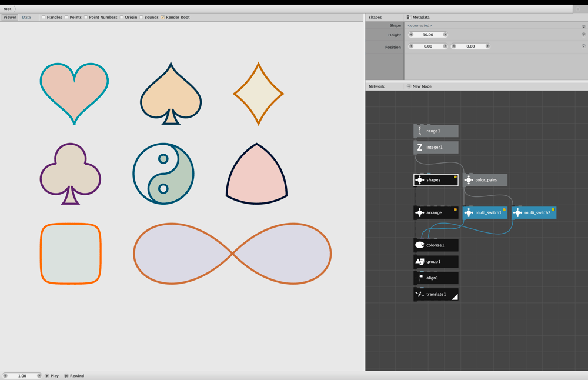Open the Metadata panel
The image size is (588, 380).
pyautogui.click(x=418, y=17)
